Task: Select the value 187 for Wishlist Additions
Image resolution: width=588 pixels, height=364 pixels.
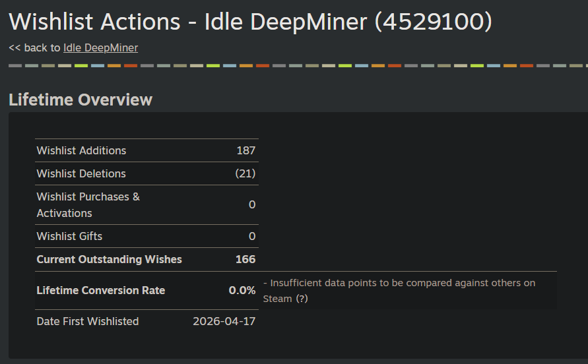Action: (246, 151)
